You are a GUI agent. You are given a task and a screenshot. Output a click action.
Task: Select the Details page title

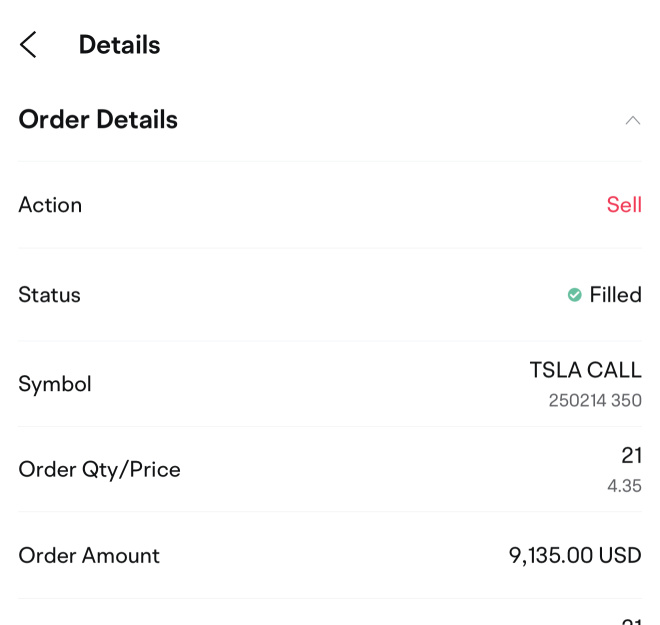(x=120, y=45)
